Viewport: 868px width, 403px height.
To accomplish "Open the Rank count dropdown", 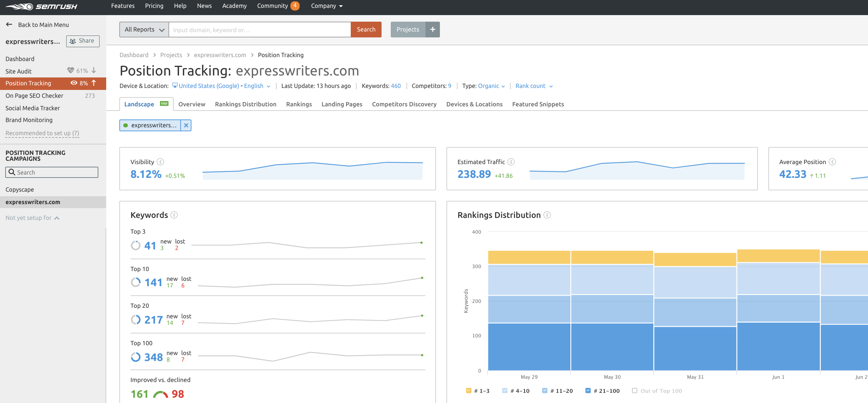I will 534,86.
